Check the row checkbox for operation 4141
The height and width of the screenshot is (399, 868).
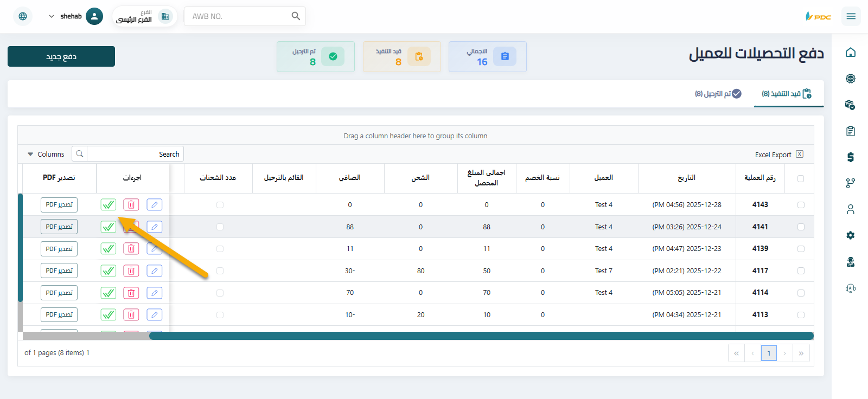tap(801, 227)
